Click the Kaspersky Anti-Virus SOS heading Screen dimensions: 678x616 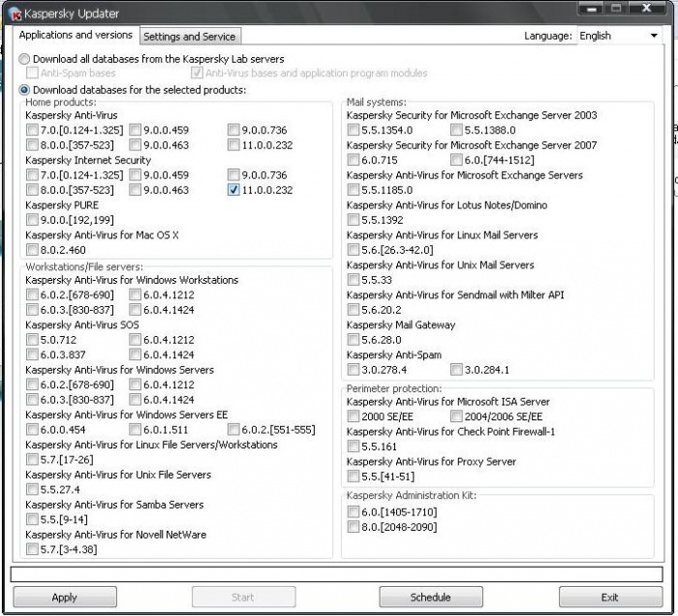coord(82,324)
